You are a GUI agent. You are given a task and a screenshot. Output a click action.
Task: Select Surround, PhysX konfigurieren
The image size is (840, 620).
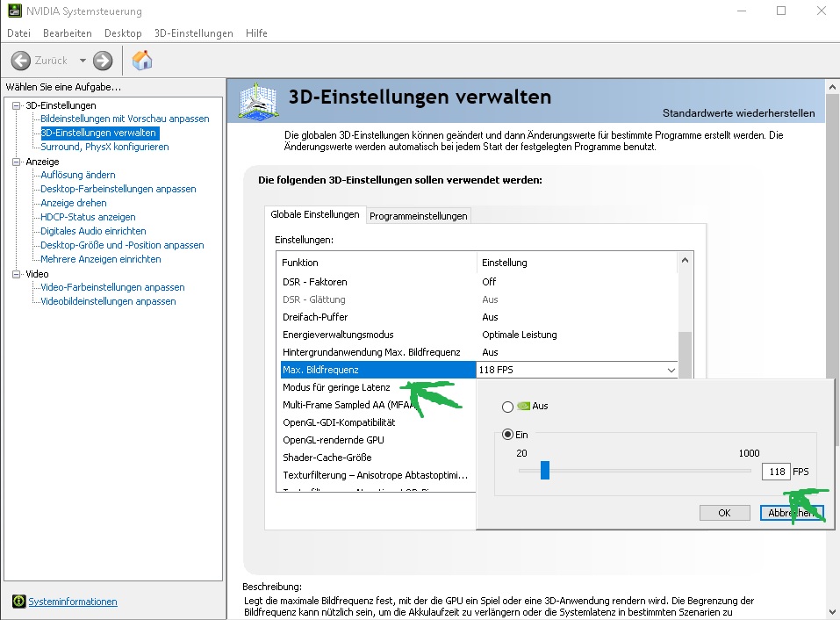[104, 147]
